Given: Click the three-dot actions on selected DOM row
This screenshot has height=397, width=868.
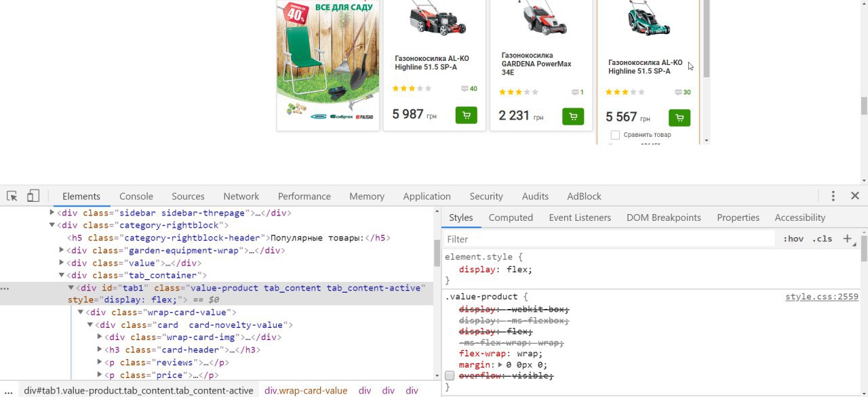Looking at the screenshot, I should pos(5,288).
